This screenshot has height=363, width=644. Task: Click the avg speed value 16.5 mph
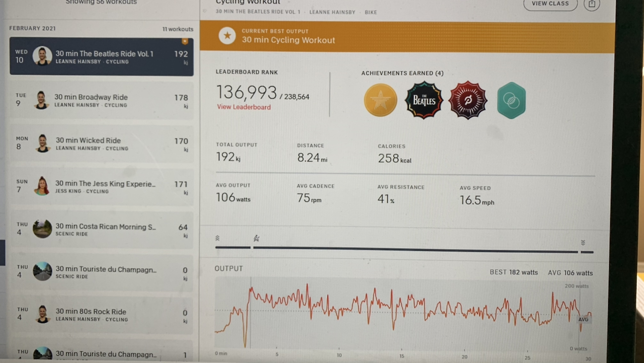(477, 201)
